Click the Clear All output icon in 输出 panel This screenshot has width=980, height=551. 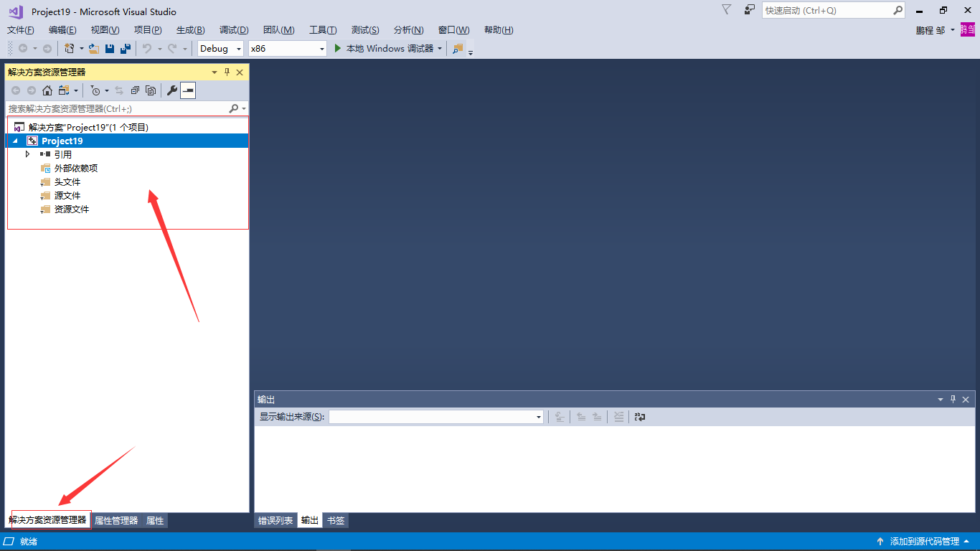[x=618, y=417]
